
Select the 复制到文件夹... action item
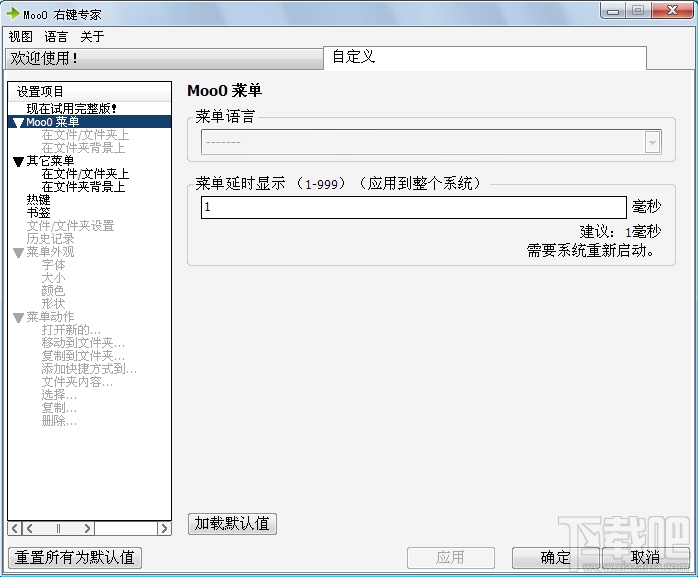pyautogui.click(x=83, y=356)
